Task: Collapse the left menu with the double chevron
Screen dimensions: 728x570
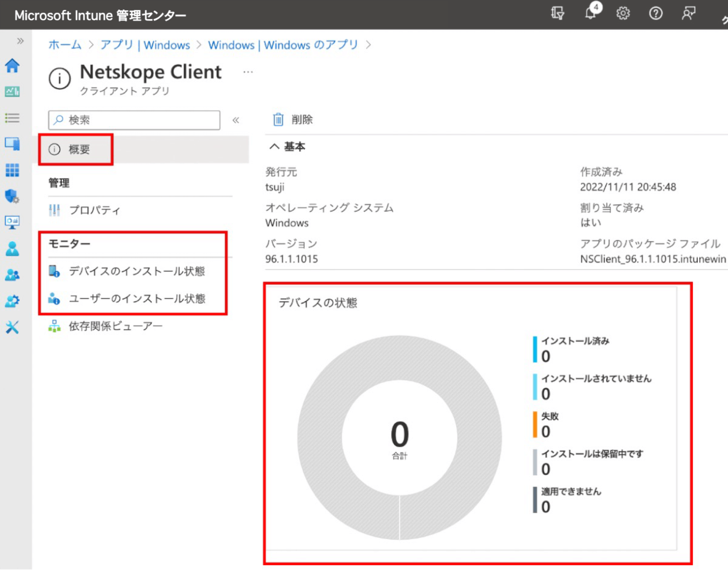Action: [x=236, y=120]
